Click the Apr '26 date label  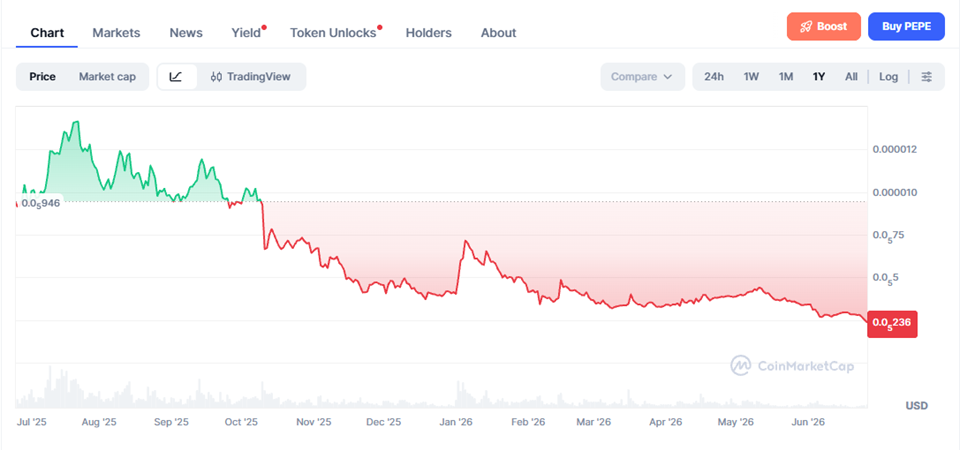(x=666, y=422)
